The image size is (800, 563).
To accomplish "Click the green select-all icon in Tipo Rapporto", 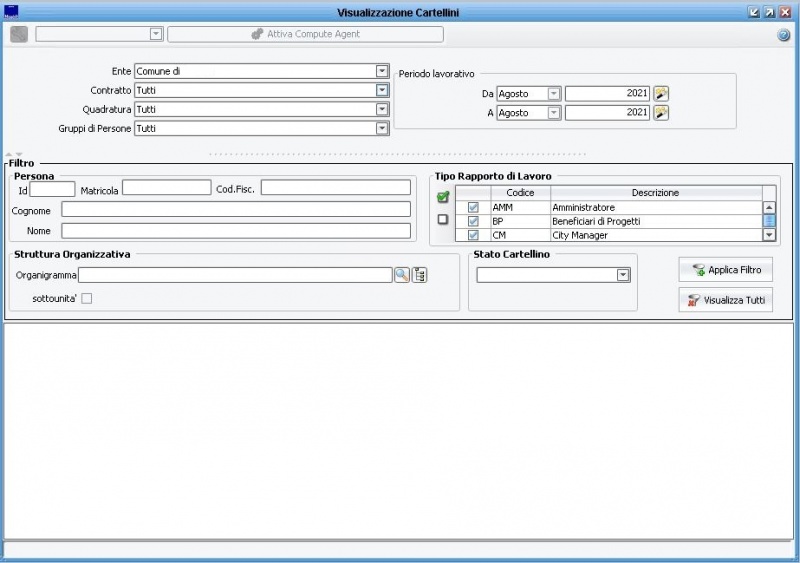I will click(x=443, y=197).
